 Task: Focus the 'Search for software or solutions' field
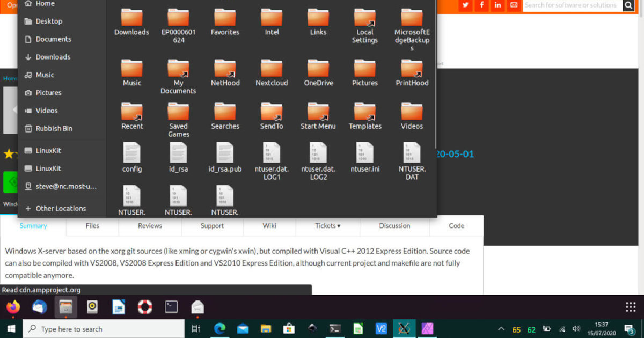coord(572,5)
